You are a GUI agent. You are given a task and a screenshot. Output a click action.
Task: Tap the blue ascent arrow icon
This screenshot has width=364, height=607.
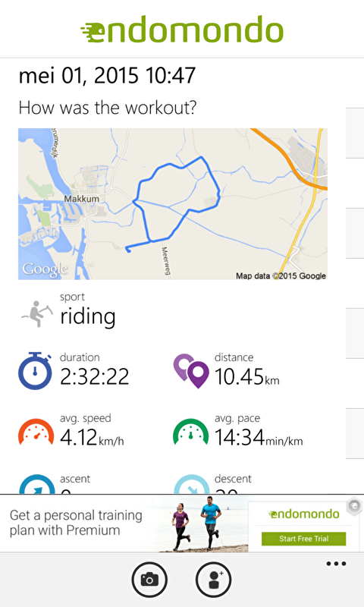click(x=36, y=484)
